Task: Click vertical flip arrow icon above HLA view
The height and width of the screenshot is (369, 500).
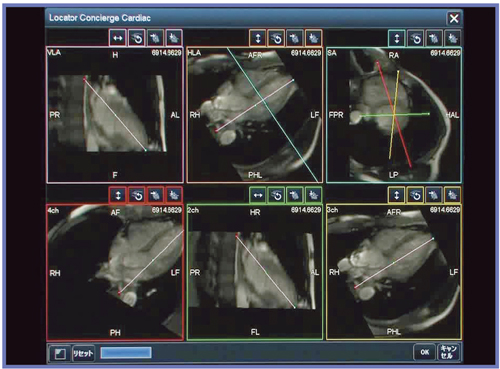Action: 258,38
